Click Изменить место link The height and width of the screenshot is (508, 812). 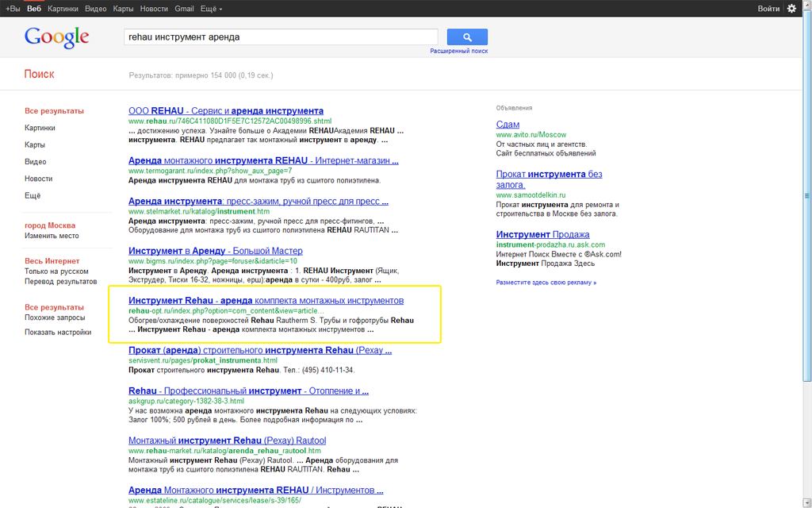(52, 235)
